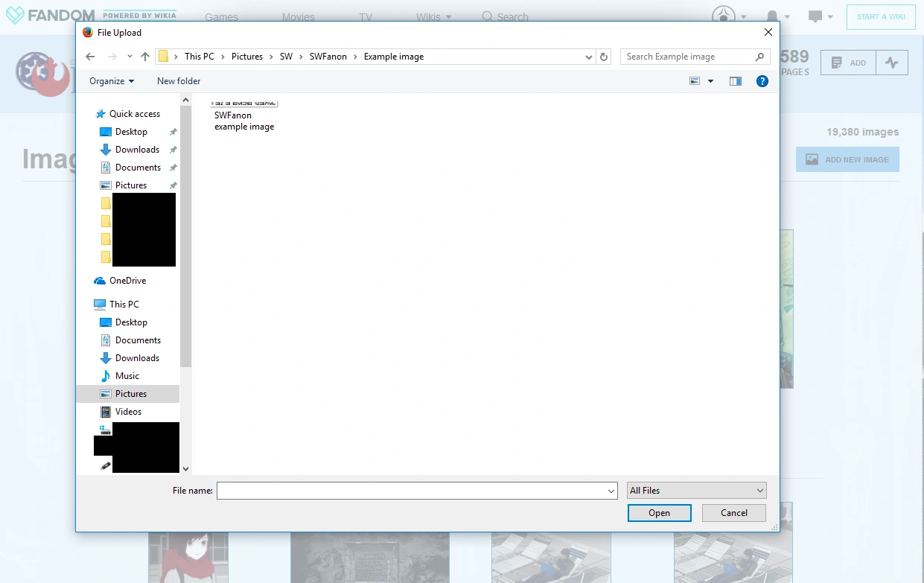This screenshot has width=924, height=583.
Task: Select Quick access in navigation pane
Action: pyautogui.click(x=127, y=114)
